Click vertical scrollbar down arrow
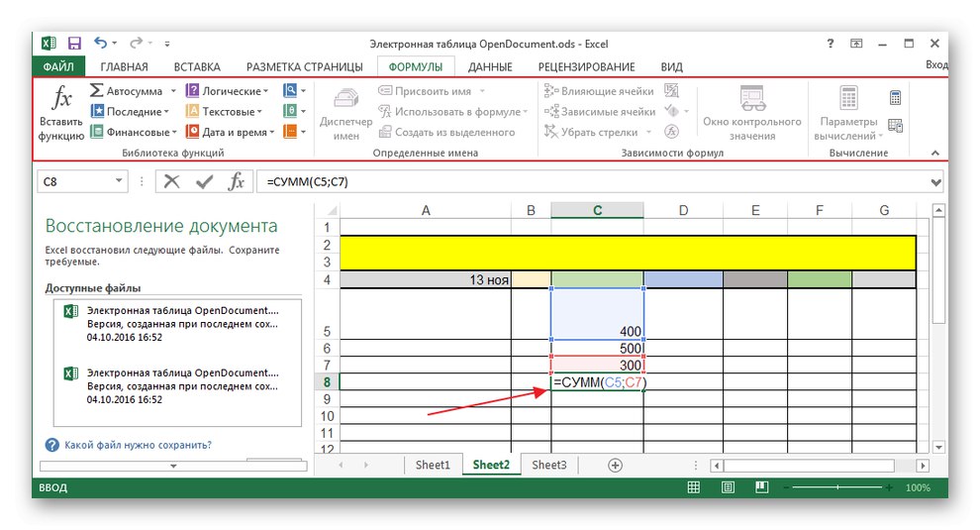Viewport: 980px width, 530px height. pos(938,447)
